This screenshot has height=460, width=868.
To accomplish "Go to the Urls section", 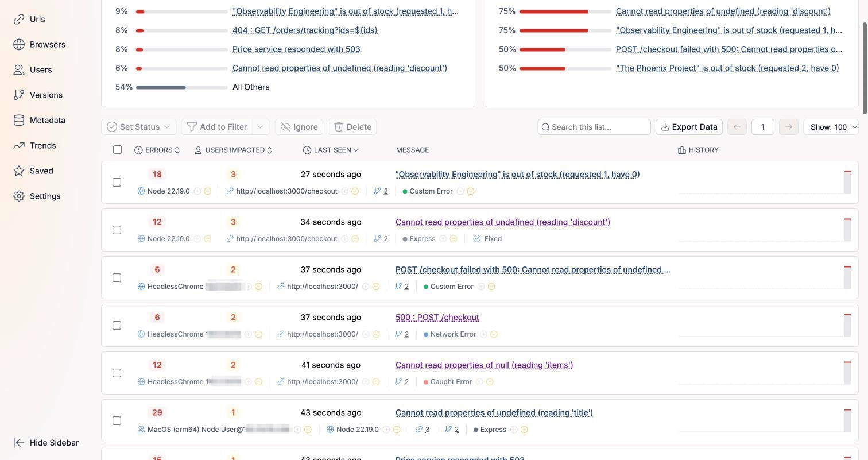I will (29, 19).
